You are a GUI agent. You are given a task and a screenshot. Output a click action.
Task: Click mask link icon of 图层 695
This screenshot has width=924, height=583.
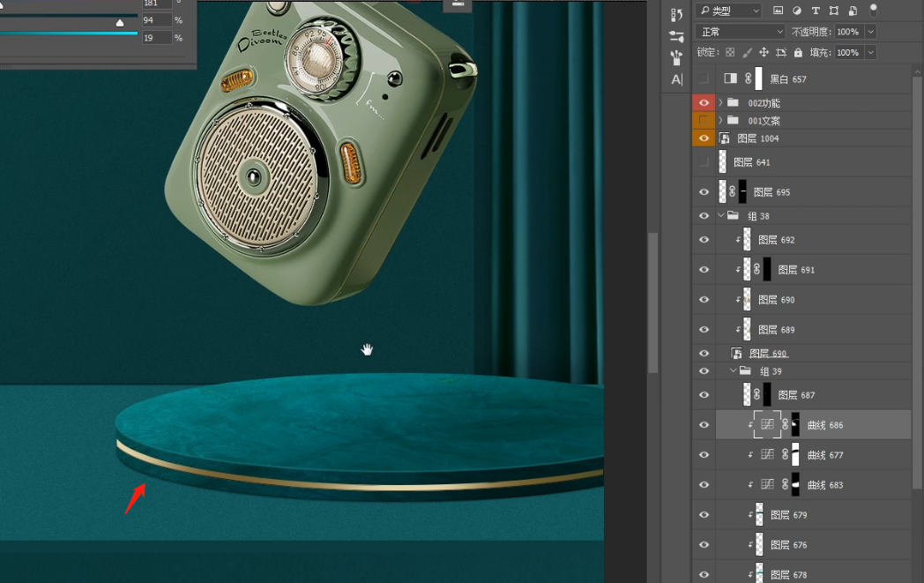[732, 191]
